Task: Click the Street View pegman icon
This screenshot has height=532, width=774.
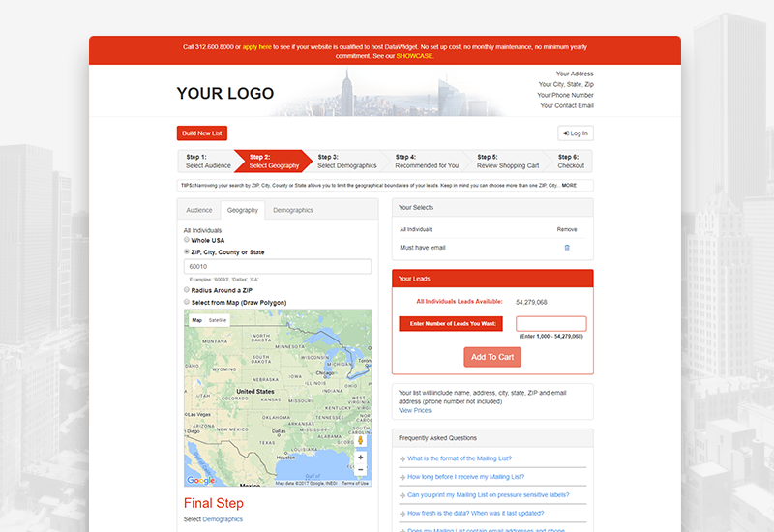Action: 360,440
